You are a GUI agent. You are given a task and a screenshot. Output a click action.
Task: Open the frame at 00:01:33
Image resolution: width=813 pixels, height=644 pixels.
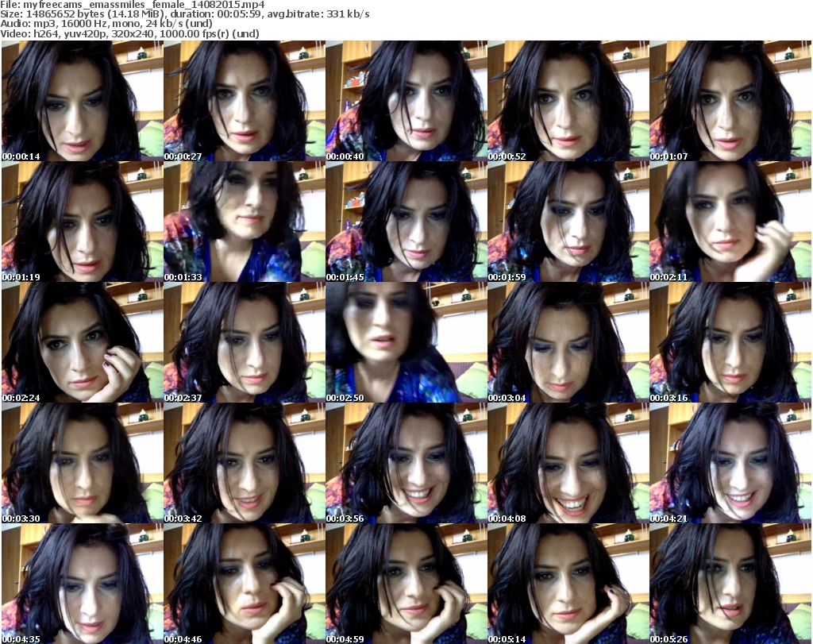(x=245, y=222)
